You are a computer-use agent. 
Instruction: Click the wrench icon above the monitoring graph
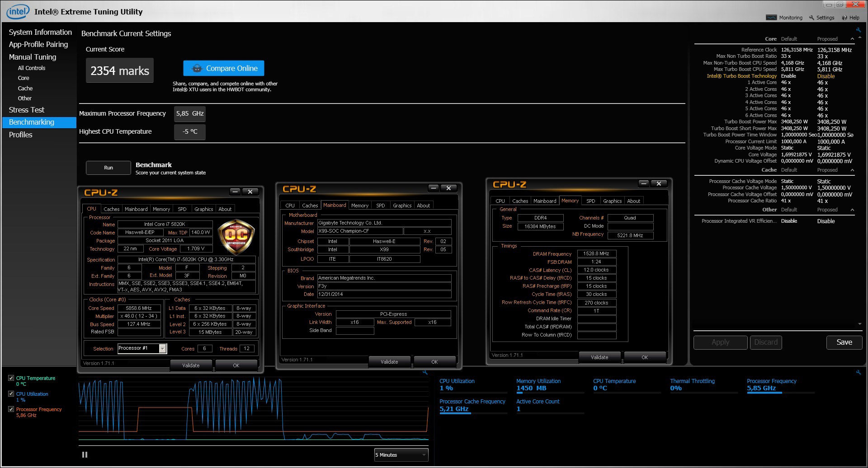[425, 373]
